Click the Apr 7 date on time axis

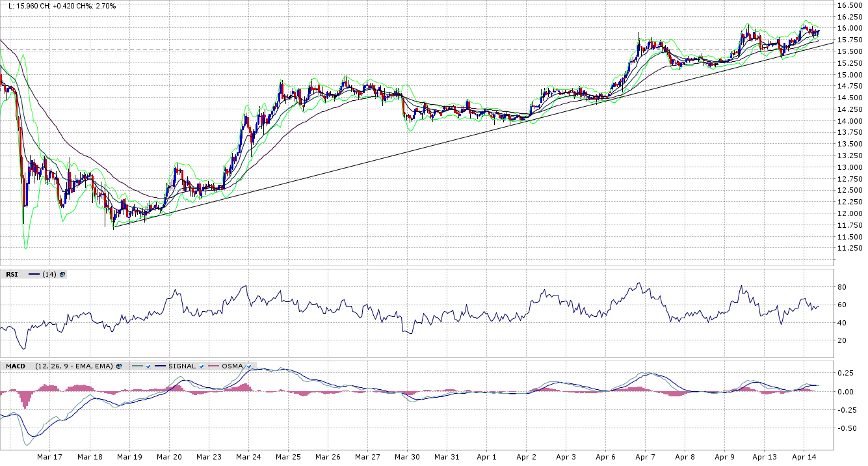tap(645, 458)
